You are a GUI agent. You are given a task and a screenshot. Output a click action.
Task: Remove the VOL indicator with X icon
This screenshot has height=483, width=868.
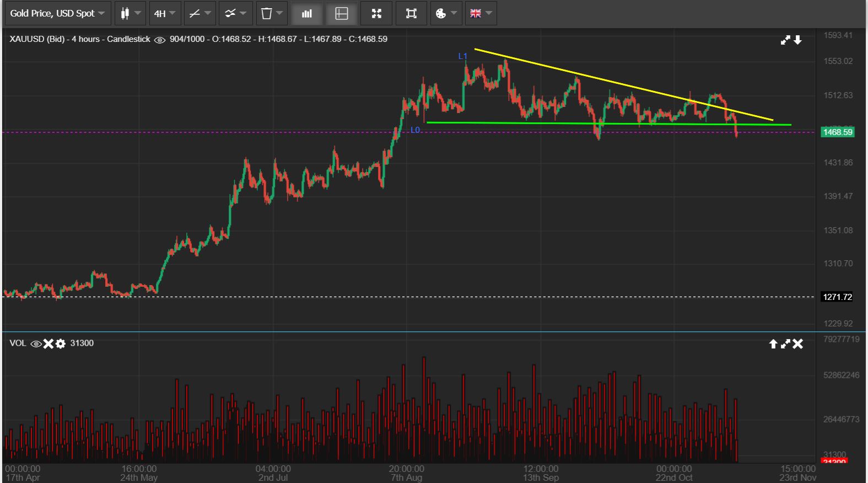[x=48, y=344]
